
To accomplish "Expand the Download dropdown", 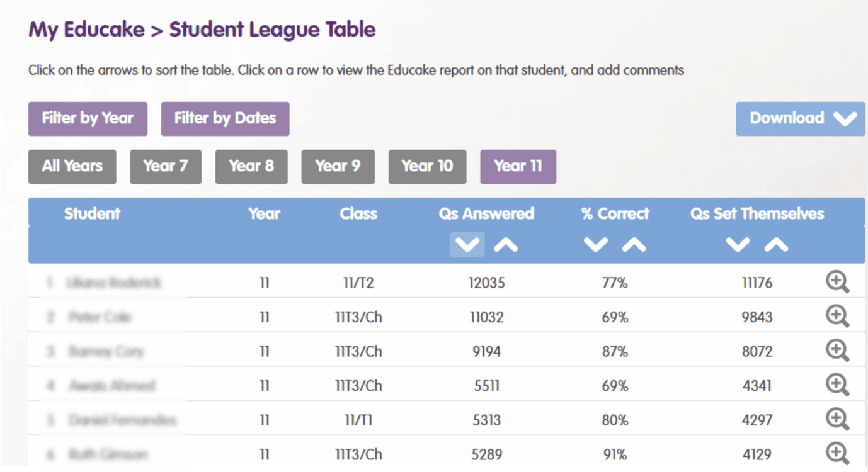I will point(800,119).
